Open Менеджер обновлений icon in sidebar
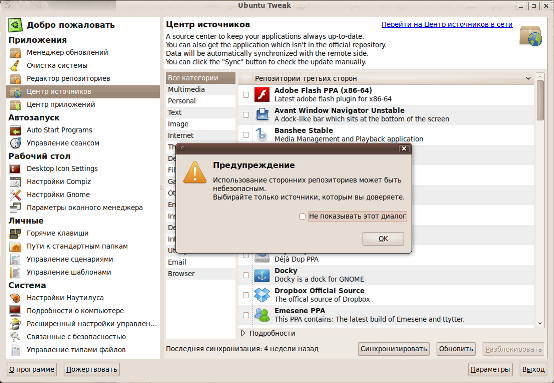The height and width of the screenshot is (383, 554). pyautogui.click(x=15, y=53)
